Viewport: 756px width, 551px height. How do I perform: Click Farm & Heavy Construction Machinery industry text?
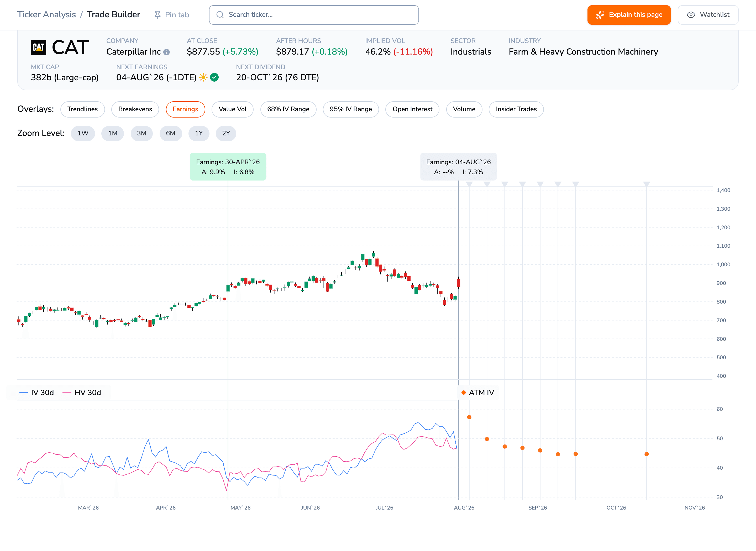pyautogui.click(x=584, y=52)
